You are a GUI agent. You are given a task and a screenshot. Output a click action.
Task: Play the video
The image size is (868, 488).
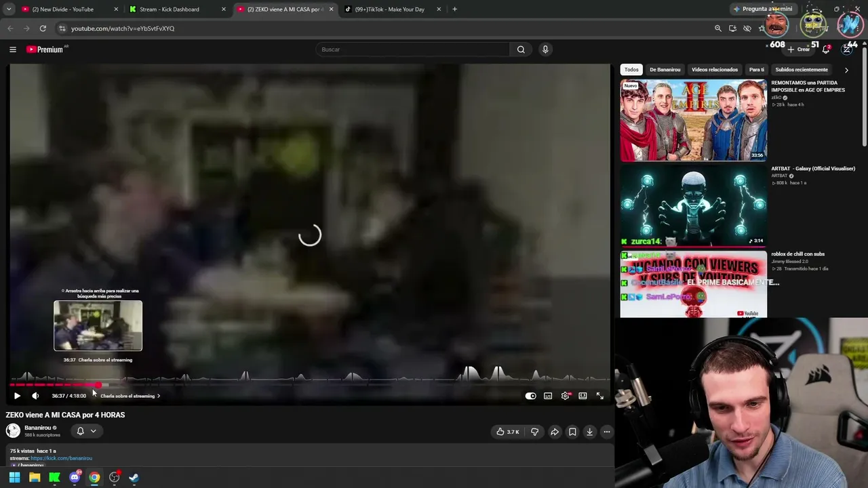(x=17, y=396)
